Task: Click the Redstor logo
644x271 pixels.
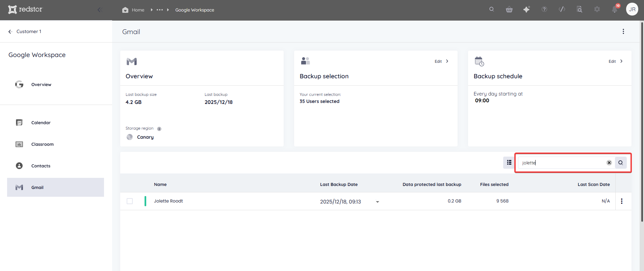Action: 25,9
